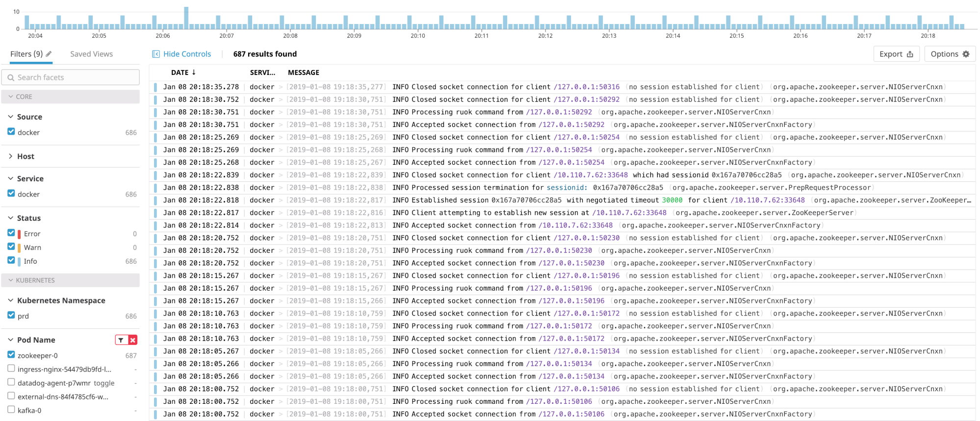Uncheck the docker checkbox under Service
This screenshot has width=980, height=421.
[x=11, y=193]
